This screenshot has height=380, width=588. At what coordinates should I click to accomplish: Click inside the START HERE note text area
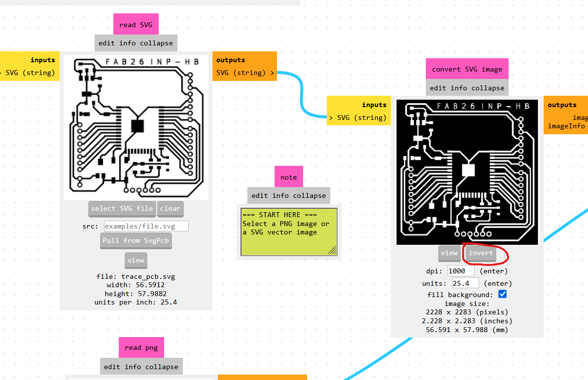(x=289, y=232)
